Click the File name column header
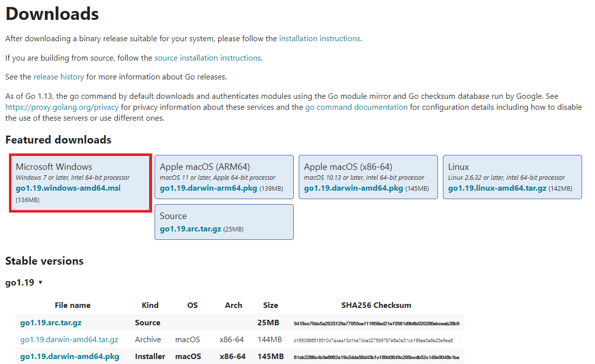 coord(73,305)
